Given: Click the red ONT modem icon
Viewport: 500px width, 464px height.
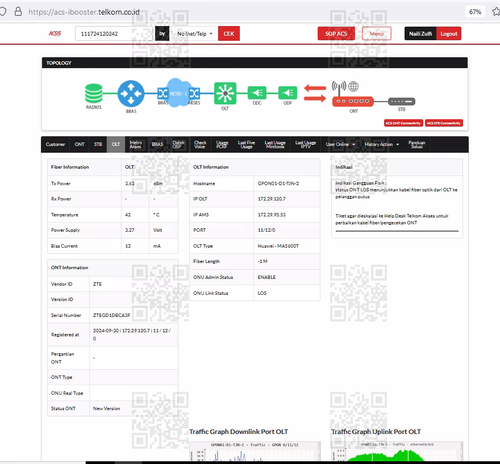Looking at the screenshot, I should click(x=353, y=101).
